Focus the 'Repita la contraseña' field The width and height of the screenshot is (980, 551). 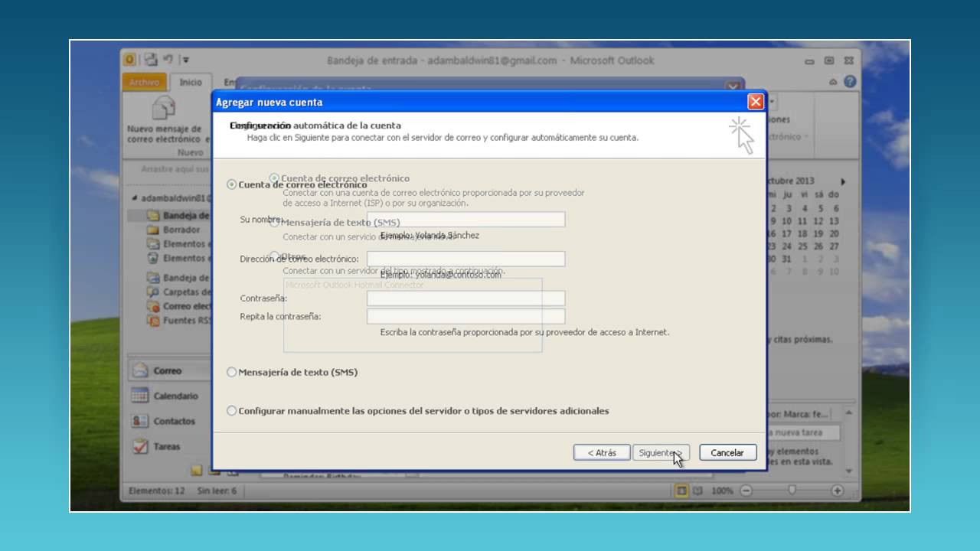(x=465, y=316)
